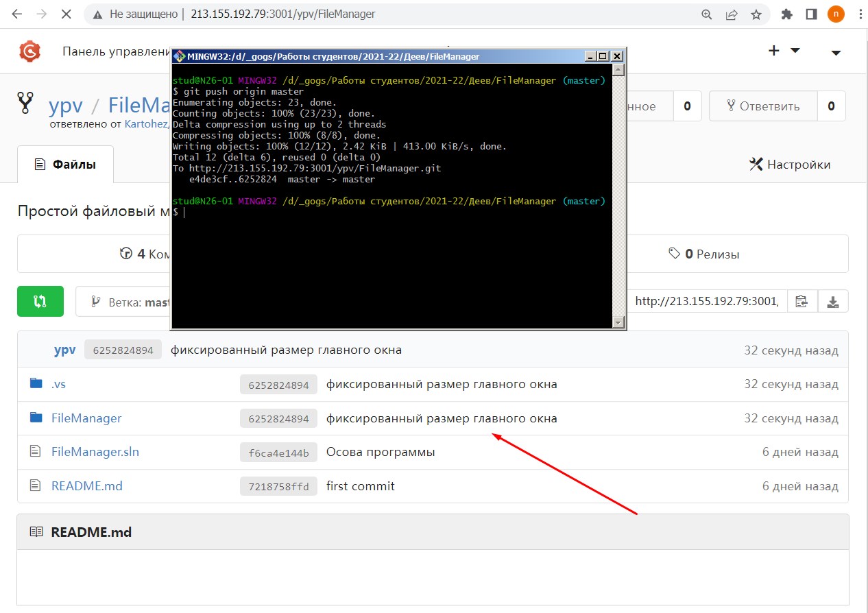Open browser extensions puzzle icon
The width and height of the screenshot is (868, 613).
coord(787,14)
